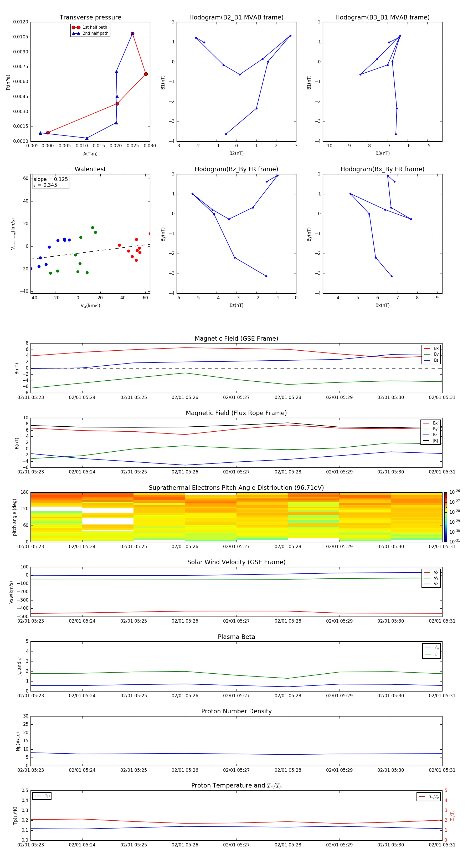Viewport: 473px width, 868px height.
Task: Click the '10^-26' colorbar tick label
Action: coord(455,492)
